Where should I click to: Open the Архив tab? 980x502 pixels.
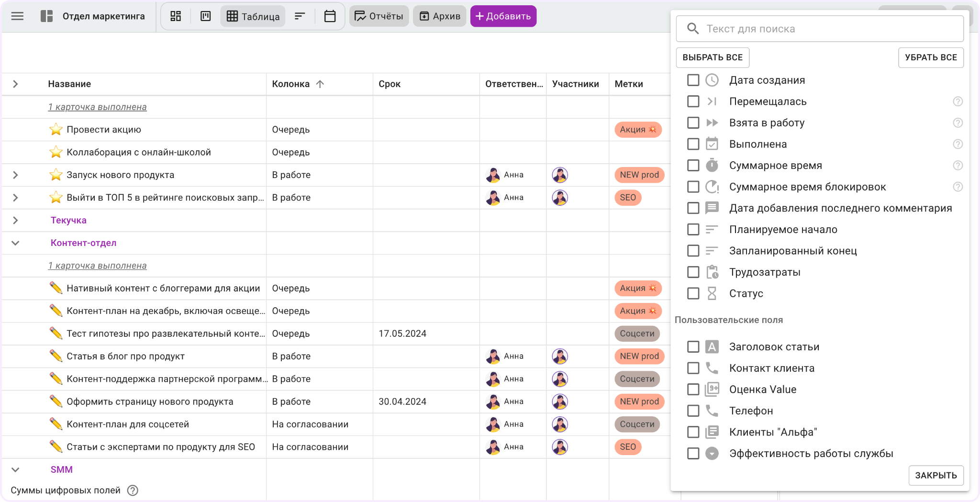[x=439, y=16]
